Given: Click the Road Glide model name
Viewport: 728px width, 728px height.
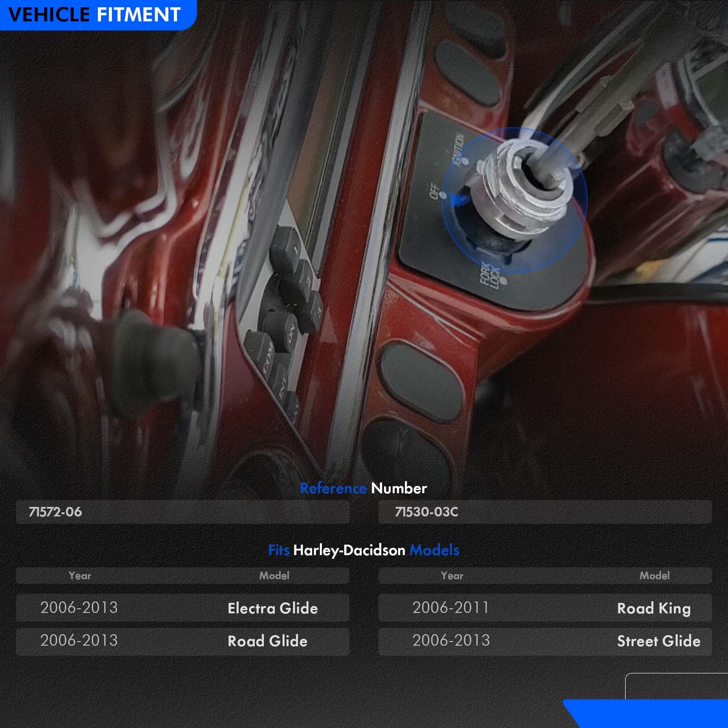Looking at the screenshot, I should pos(268,641).
